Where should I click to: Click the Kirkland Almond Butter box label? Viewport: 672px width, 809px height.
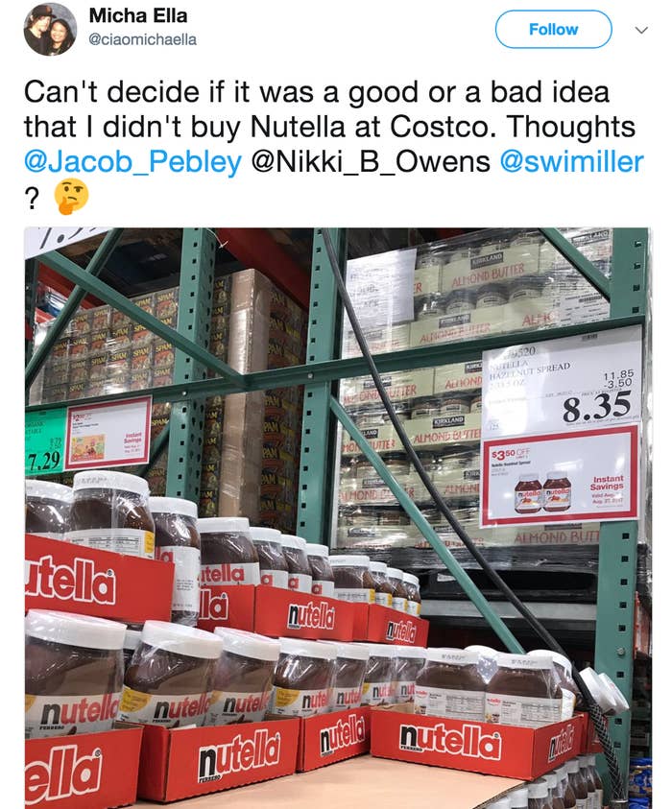pyautogui.click(x=488, y=269)
